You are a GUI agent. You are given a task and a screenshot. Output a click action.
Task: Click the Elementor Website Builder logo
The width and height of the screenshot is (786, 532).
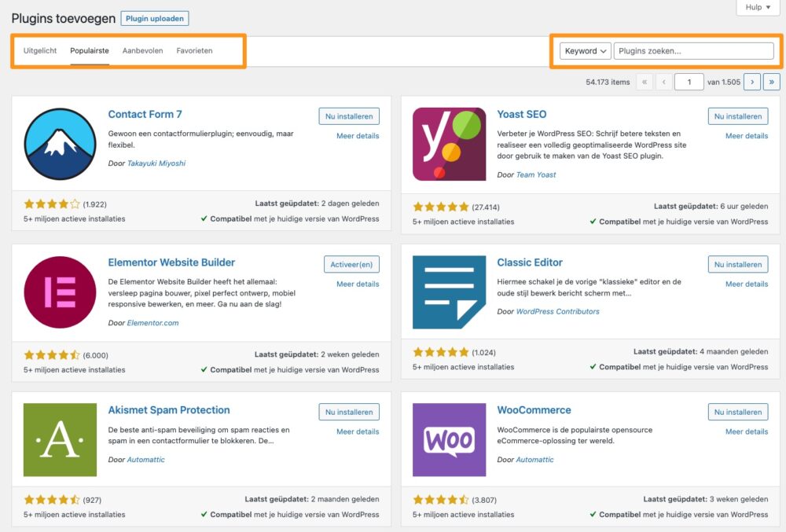coord(60,291)
